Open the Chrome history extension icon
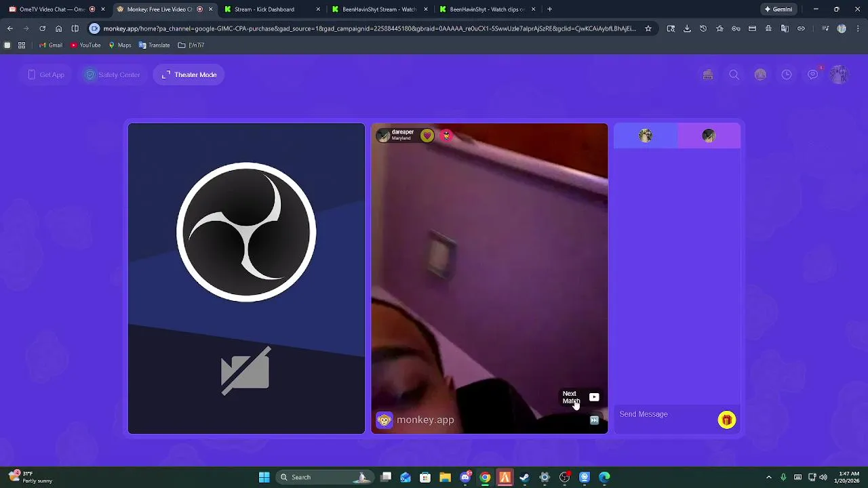This screenshot has width=868, height=488. point(703,28)
